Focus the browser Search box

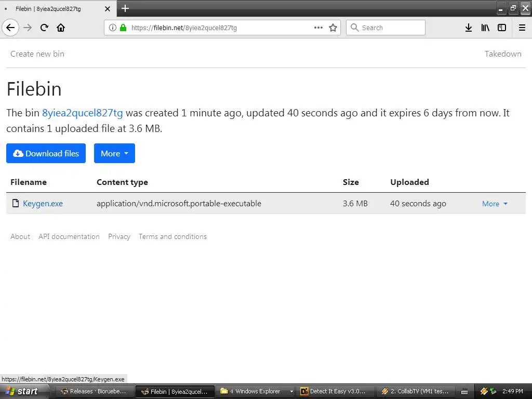tap(385, 28)
